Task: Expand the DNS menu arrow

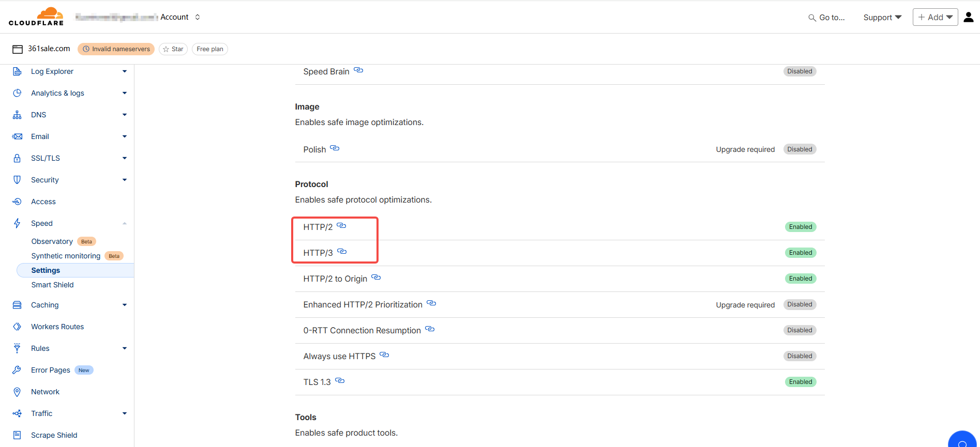Action: 125,115
